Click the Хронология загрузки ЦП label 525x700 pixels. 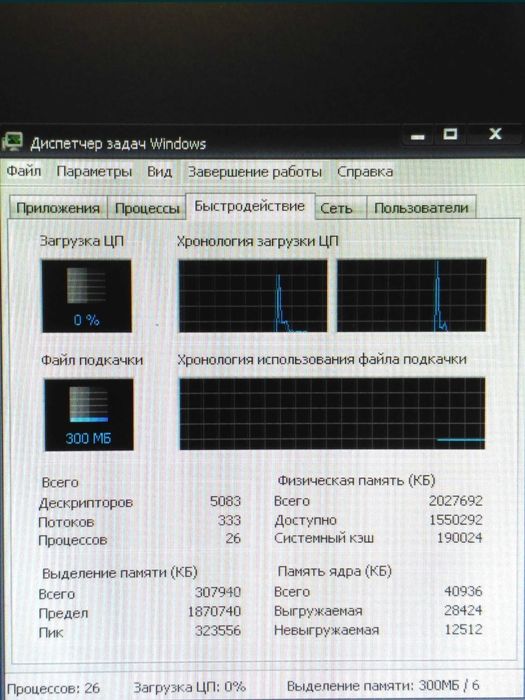[x=258, y=242]
